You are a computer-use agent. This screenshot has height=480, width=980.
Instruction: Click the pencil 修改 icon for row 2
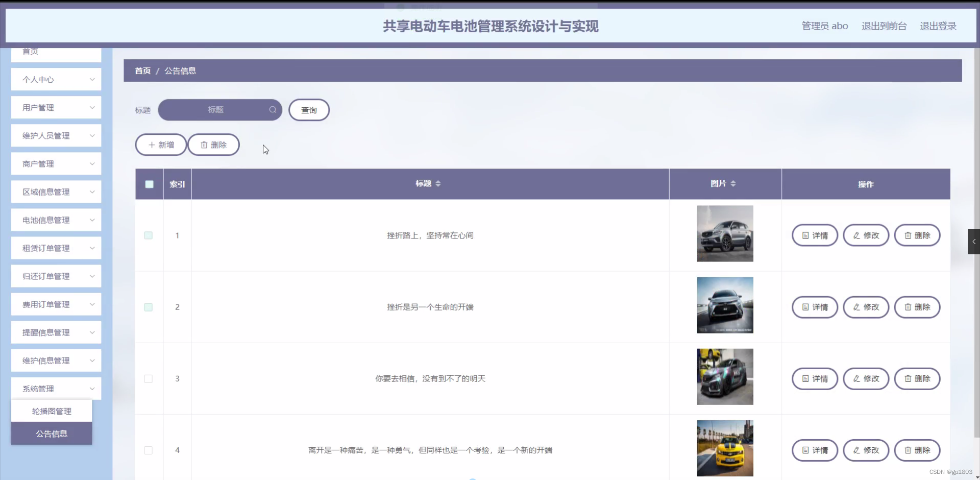pos(856,307)
